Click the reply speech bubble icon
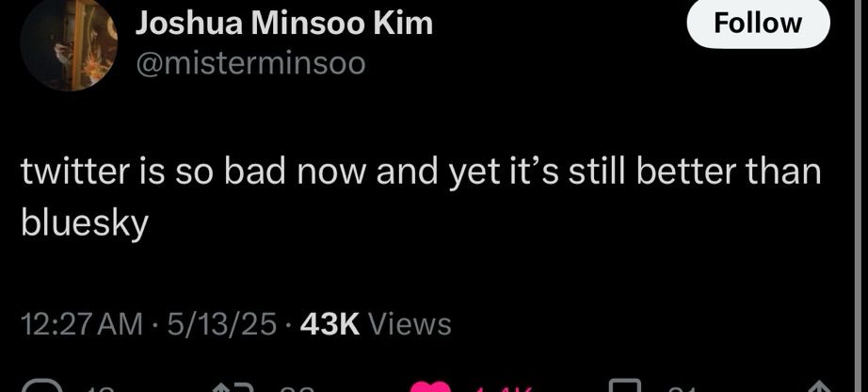This screenshot has width=868, height=392. [x=41, y=386]
